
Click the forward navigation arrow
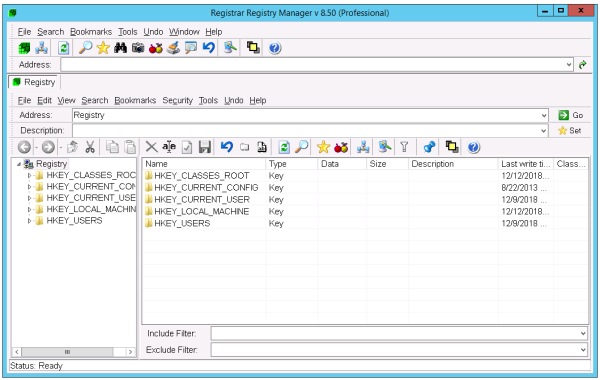[48, 147]
